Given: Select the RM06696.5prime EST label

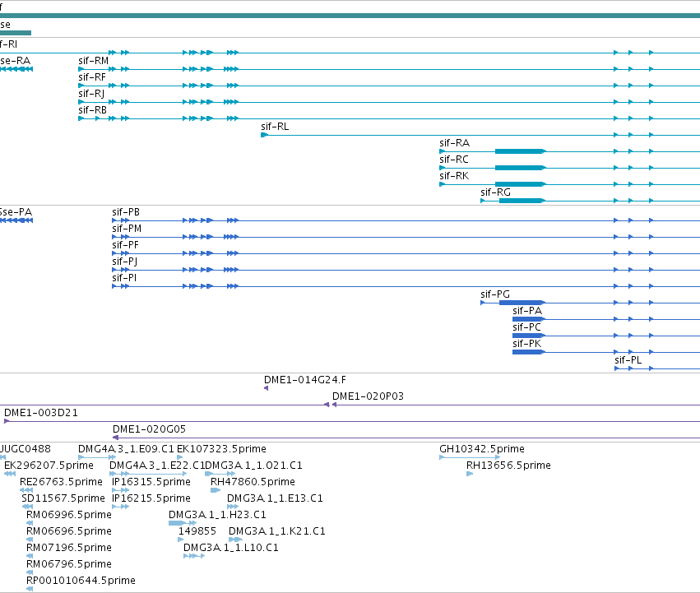Looking at the screenshot, I should [69, 531].
